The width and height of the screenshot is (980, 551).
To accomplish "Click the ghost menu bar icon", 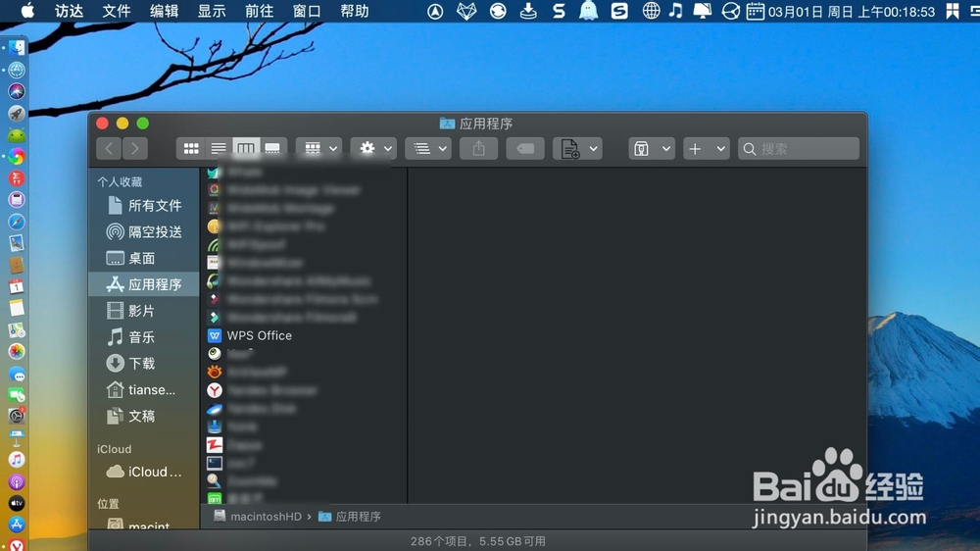I will (x=588, y=11).
